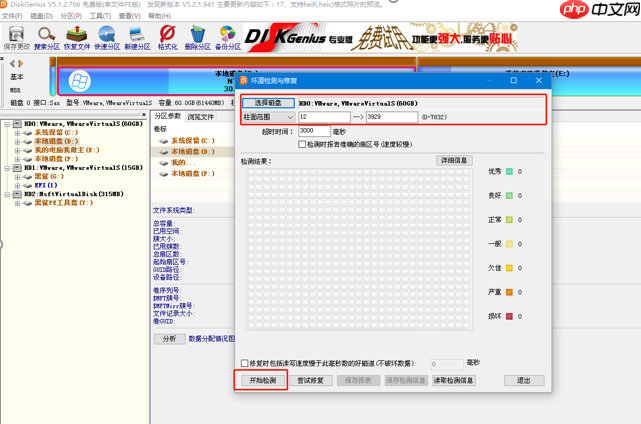Collapse the HD1 VMware 15GB tree node
The width and height of the screenshot is (641, 424).
tap(7, 168)
